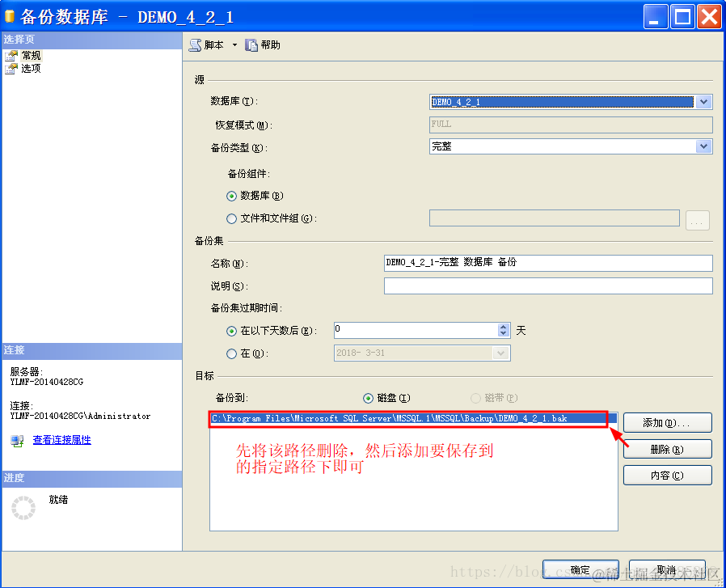Click the 内容(C) button
This screenshot has width=726, height=588.
pyautogui.click(x=667, y=475)
